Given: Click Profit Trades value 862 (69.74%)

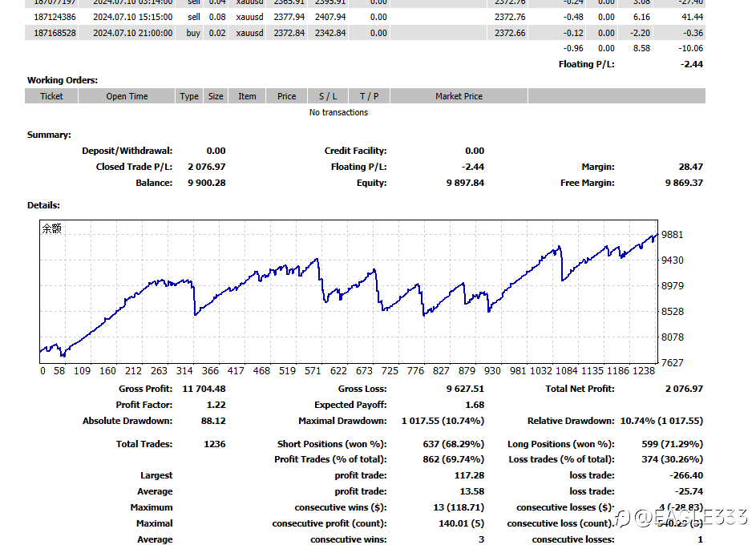Looking at the screenshot, I should pos(453,459).
